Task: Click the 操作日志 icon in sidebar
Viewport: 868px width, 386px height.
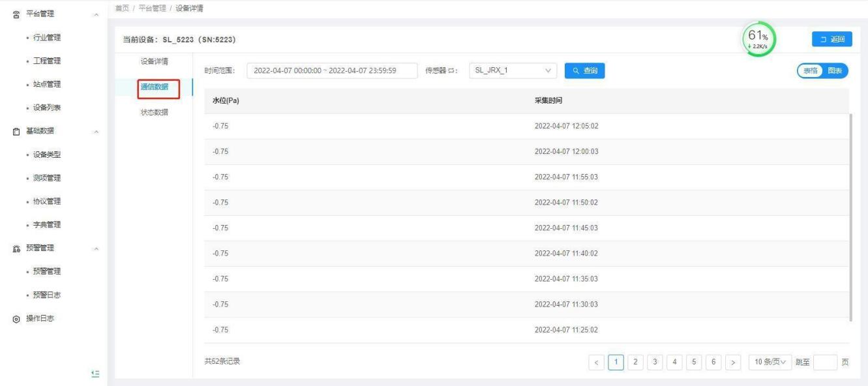Action: (16, 319)
